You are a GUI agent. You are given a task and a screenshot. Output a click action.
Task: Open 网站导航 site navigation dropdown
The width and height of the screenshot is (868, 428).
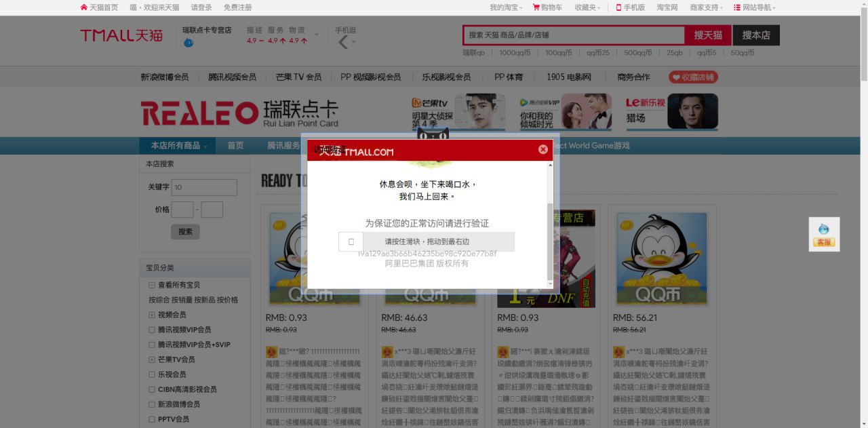[755, 7]
